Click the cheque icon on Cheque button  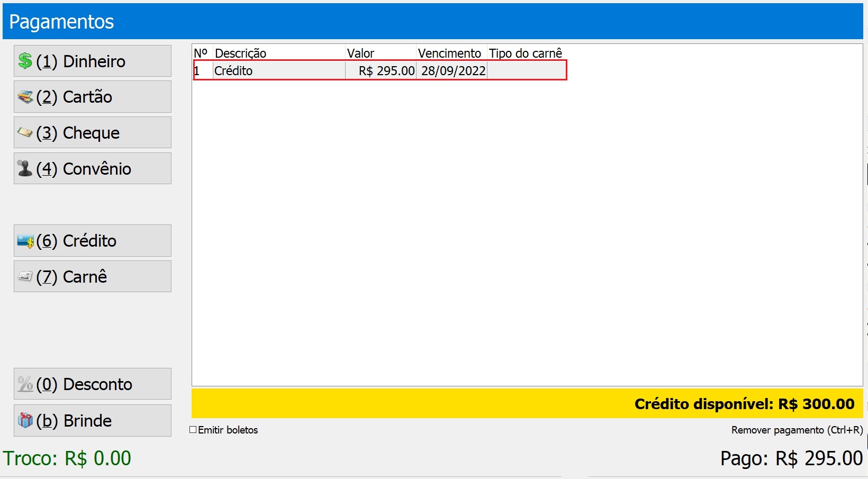(24, 132)
